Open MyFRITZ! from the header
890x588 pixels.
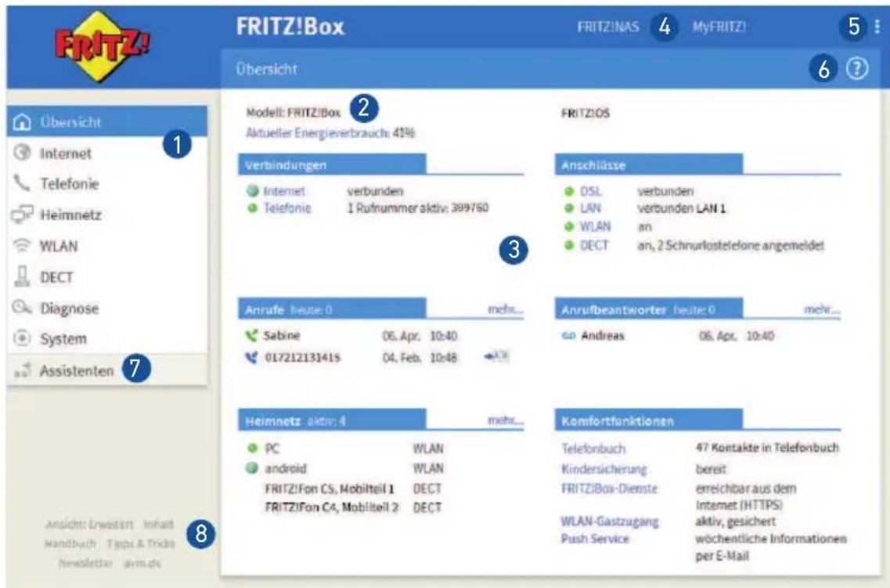(x=719, y=27)
